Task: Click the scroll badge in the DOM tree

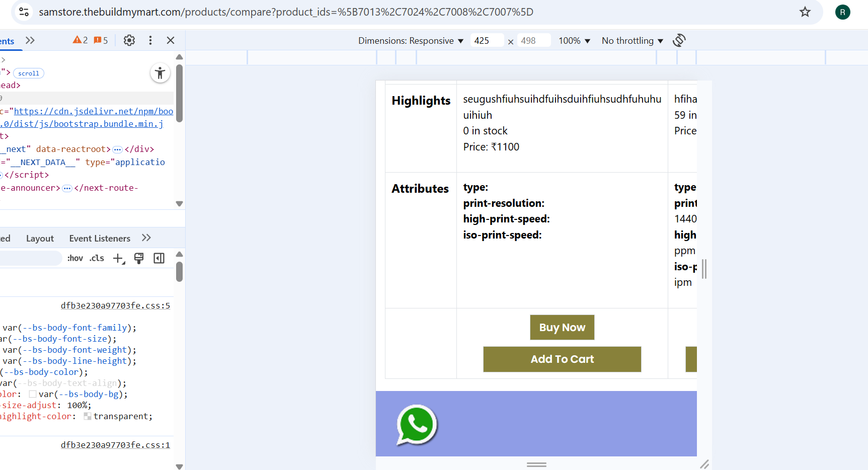Action: click(29, 73)
